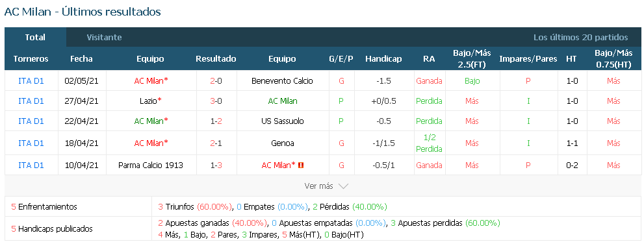Click AC Milan in the 22/04/21 row
The width and height of the screenshot is (644, 244).
151,121
